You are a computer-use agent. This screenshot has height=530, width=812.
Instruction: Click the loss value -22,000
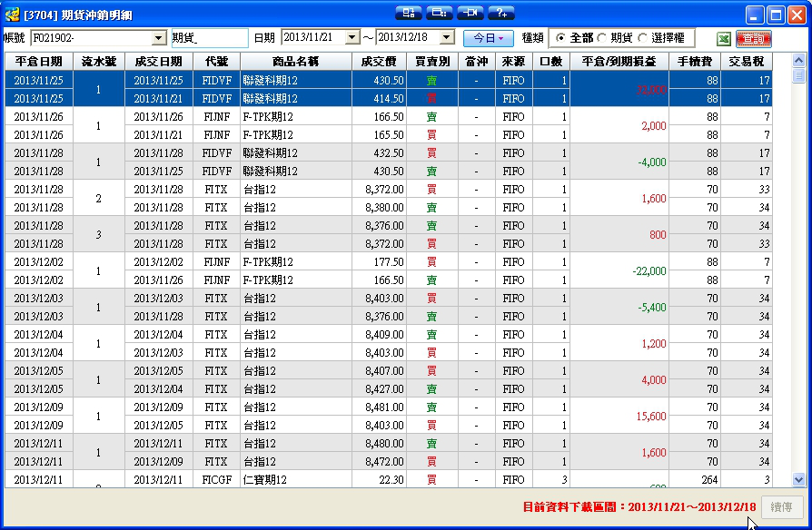(649, 270)
